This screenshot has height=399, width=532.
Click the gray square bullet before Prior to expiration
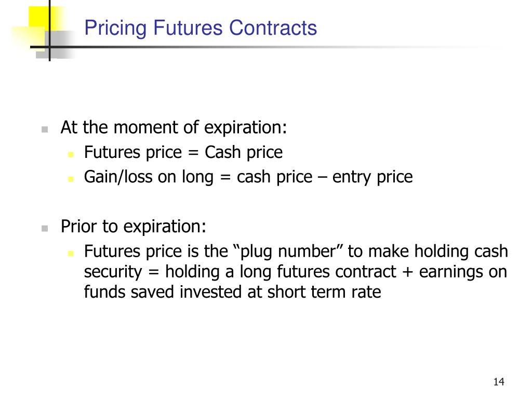click(45, 229)
